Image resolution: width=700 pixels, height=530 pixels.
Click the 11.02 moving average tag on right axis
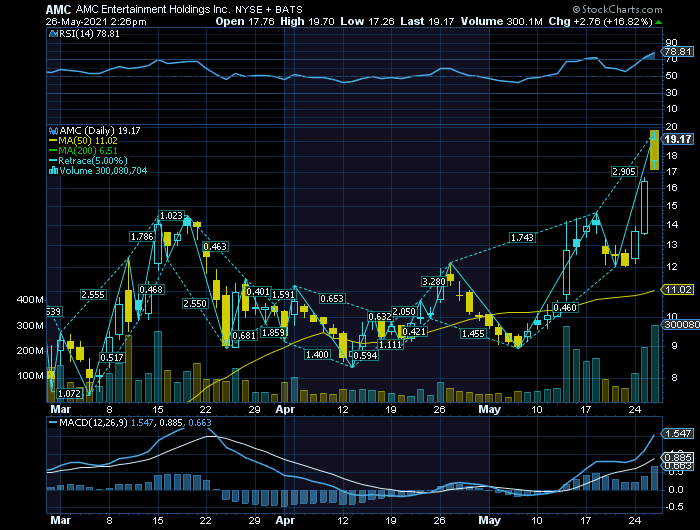click(678, 290)
